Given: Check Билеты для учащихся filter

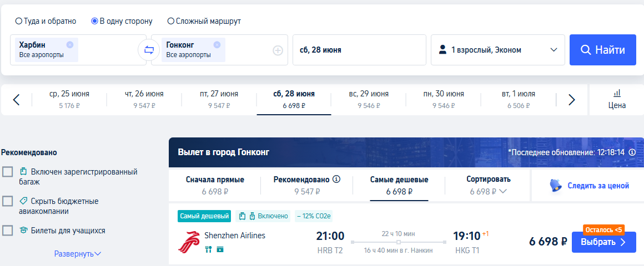Looking at the screenshot, I should click(7, 231).
